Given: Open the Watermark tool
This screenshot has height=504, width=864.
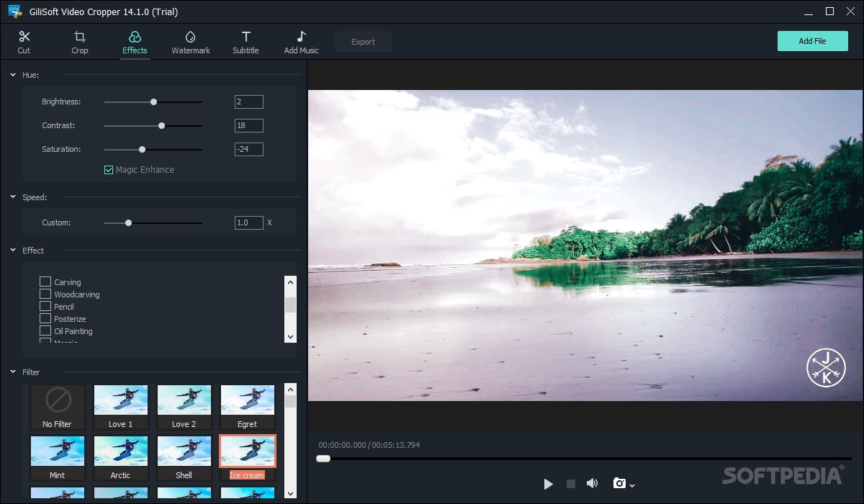Looking at the screenshot, I should [191, 41].
